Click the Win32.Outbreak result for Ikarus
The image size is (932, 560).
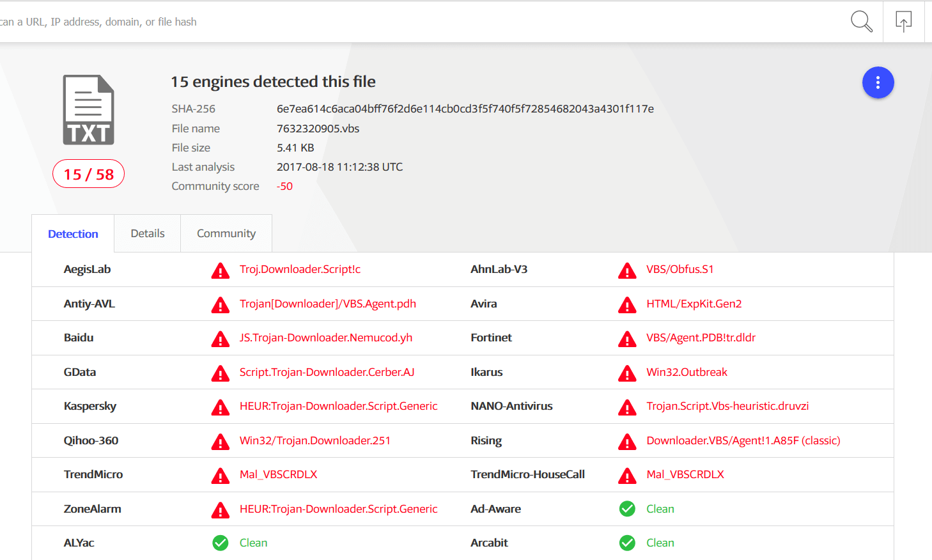tap(687, 372)
